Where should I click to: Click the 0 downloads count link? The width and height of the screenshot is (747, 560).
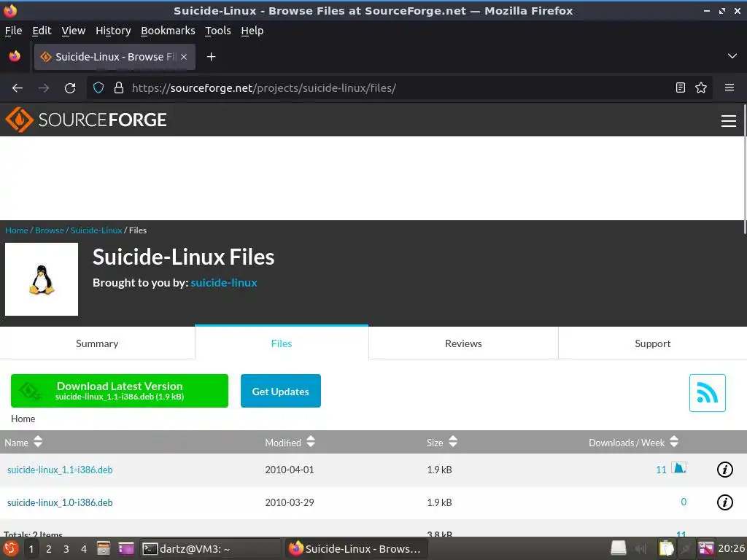(x=684, y=502)
